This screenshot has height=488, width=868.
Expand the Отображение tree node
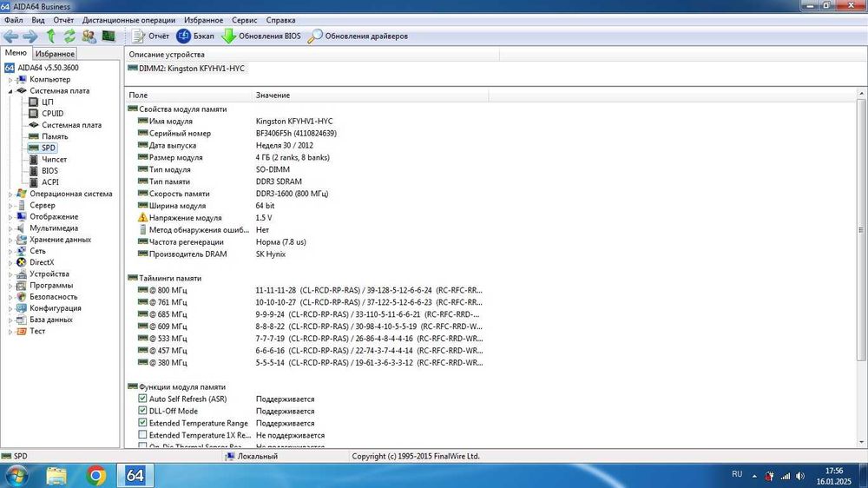coord(10,217)
